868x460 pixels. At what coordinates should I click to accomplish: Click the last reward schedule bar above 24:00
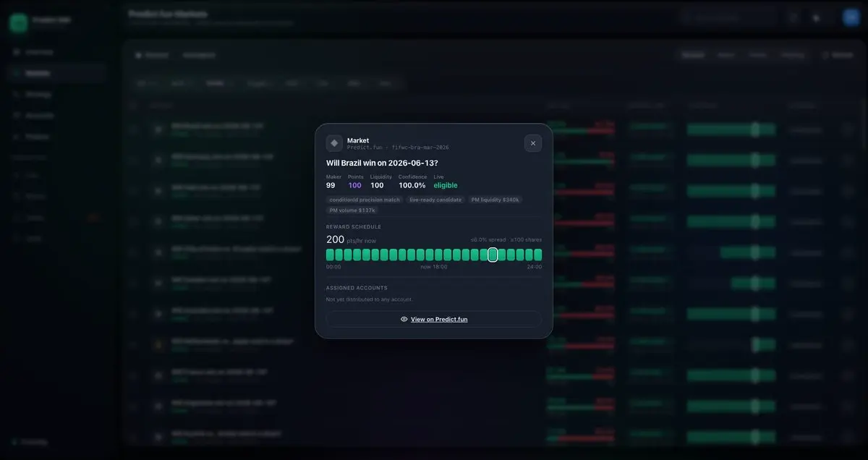tap(537, 255)
